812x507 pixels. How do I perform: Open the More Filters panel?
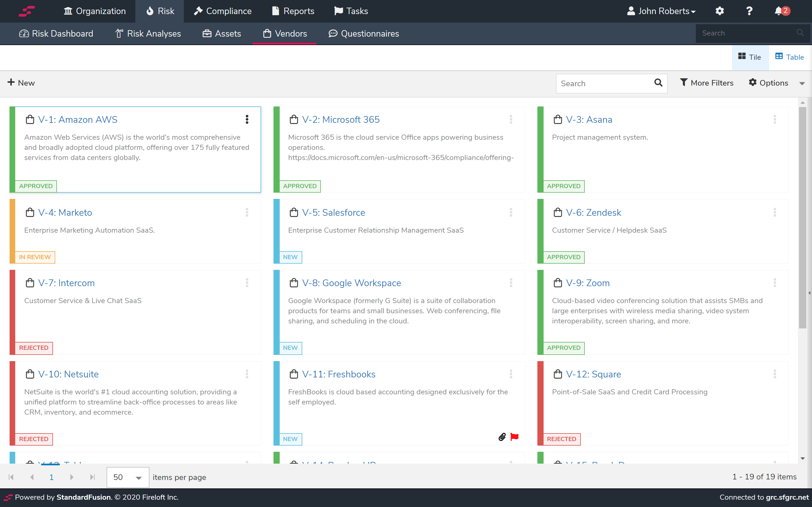(707, 83)
